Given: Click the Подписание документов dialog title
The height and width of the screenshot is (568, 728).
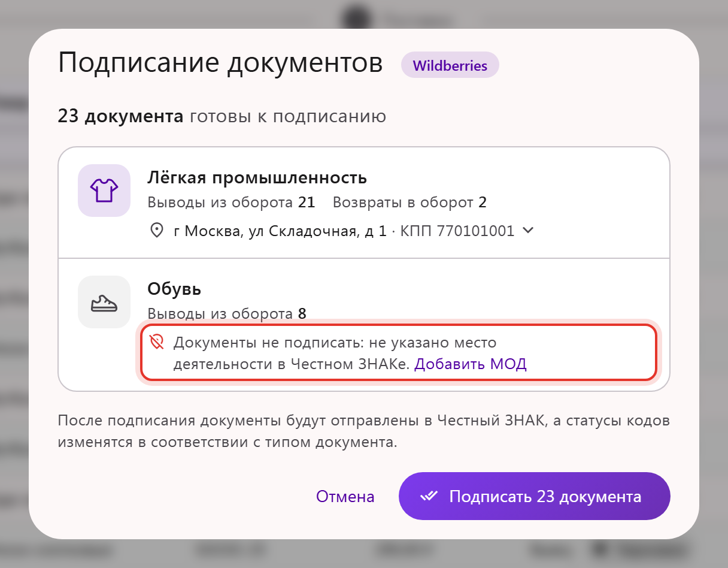Looking at the screenshot, I should (220, 63).
